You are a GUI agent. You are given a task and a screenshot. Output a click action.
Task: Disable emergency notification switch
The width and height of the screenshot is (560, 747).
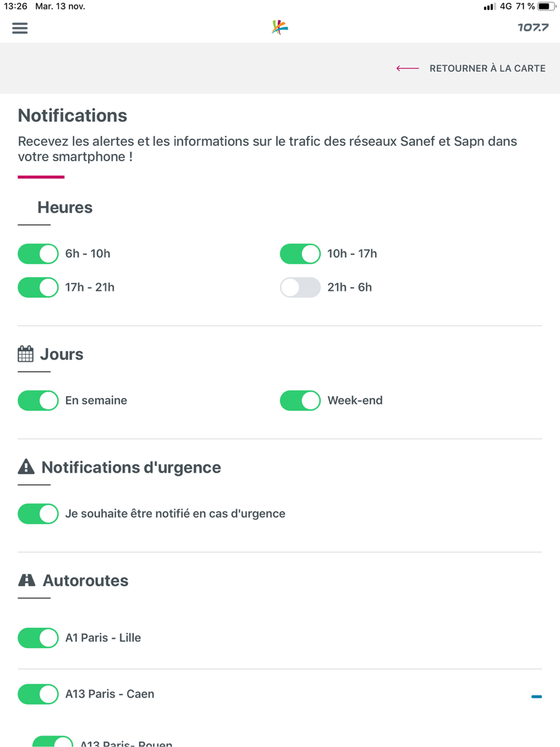(38, 513)
